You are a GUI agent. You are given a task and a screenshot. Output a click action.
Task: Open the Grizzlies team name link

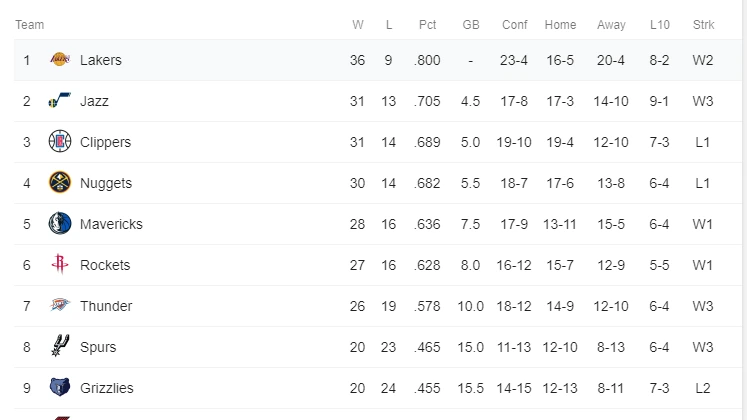coord(107,388)
